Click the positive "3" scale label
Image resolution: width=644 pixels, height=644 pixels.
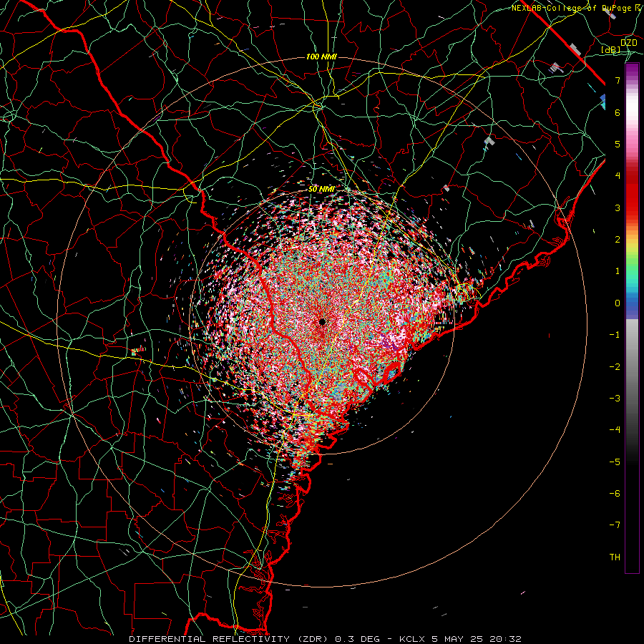(618, 208)
